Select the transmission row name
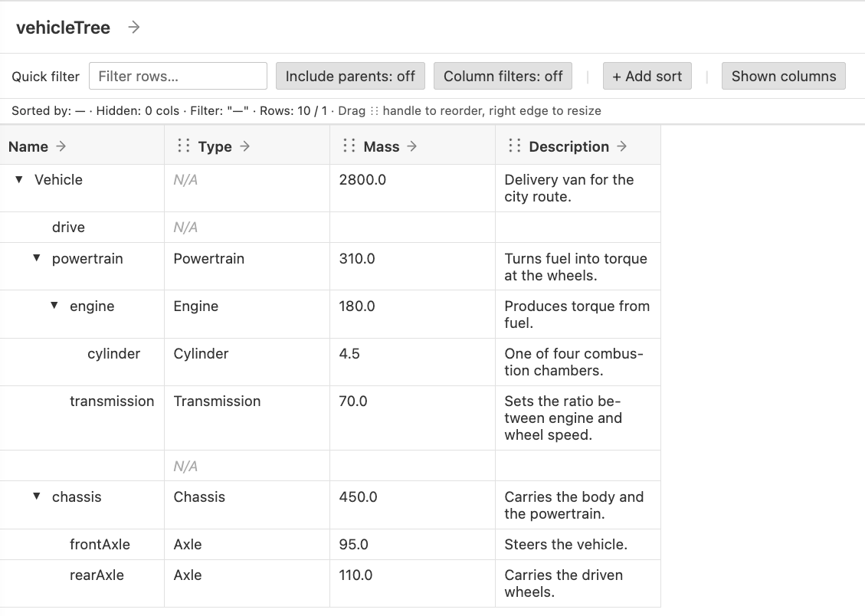Viewport: 865px width, 616px height. tap(112, 401)
